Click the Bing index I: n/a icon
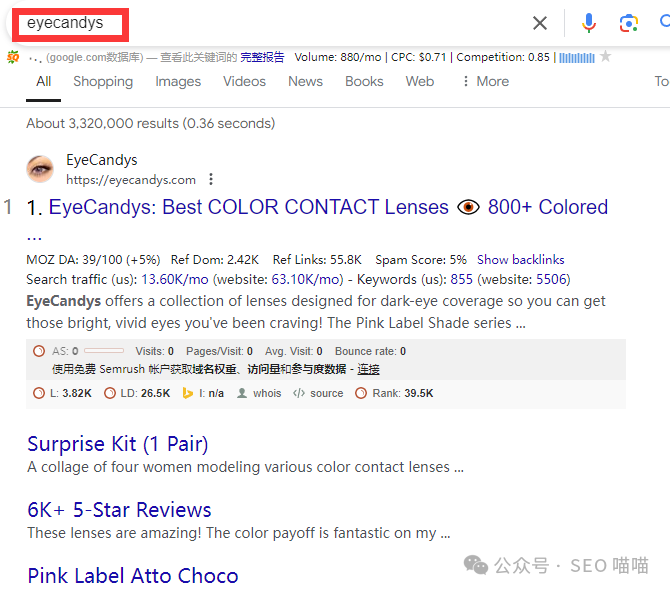Viewport: 670px width, 592px height. click(x=187, y=393)
